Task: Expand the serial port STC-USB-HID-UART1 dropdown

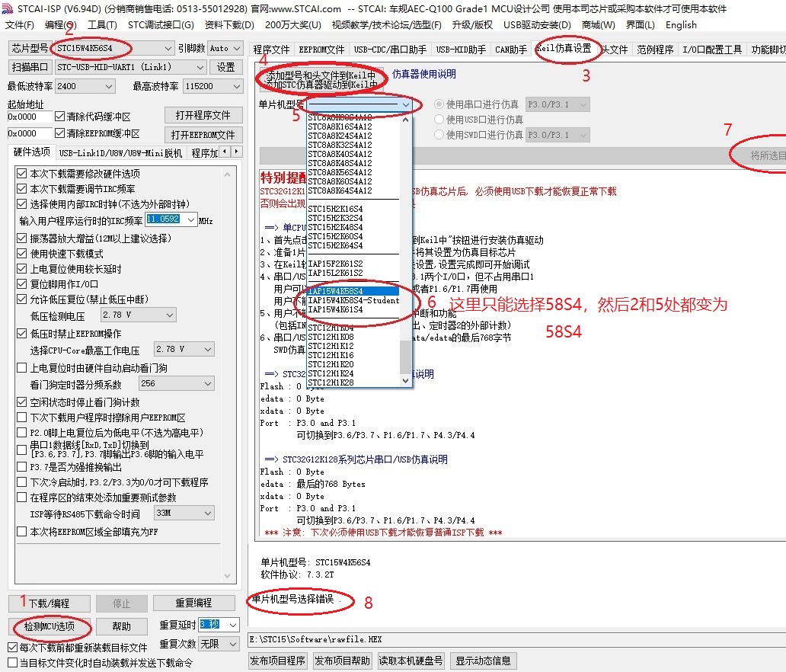Action: coord(200,67)
